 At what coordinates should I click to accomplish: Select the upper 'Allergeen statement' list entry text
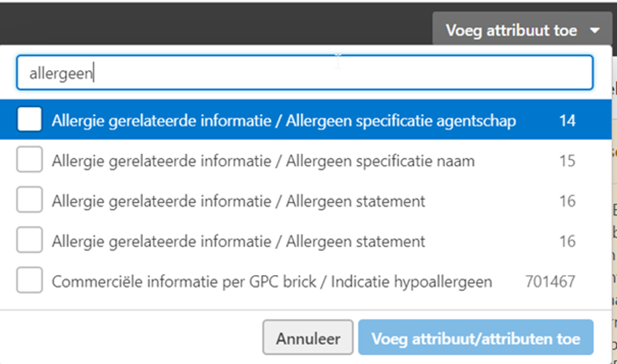point(238,201)
